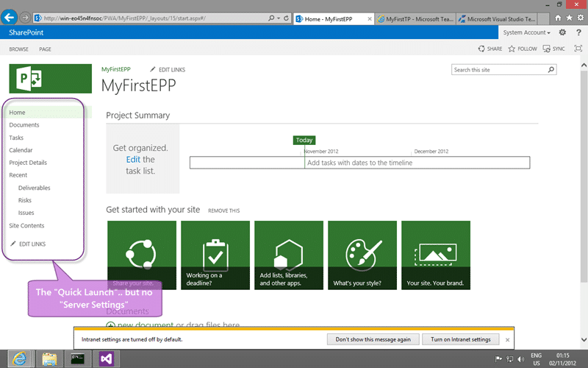Image resolution: width=588 pixels, height=368 pixels.
Task: Open browser tools gear icon
Action: click(581, 18)
